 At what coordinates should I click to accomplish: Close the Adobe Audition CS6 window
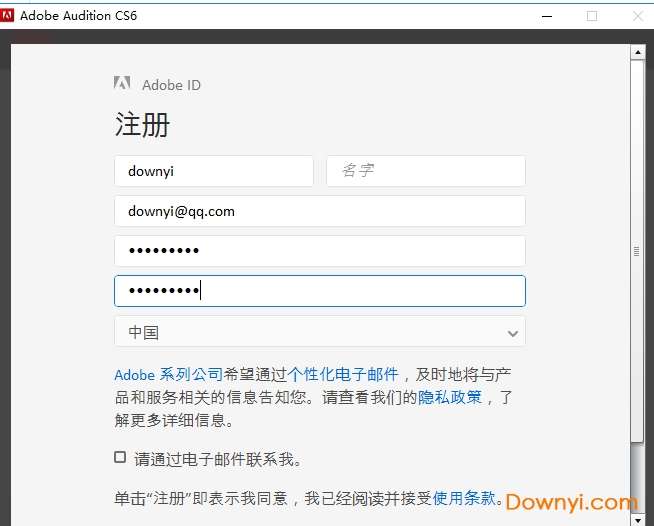638,16
